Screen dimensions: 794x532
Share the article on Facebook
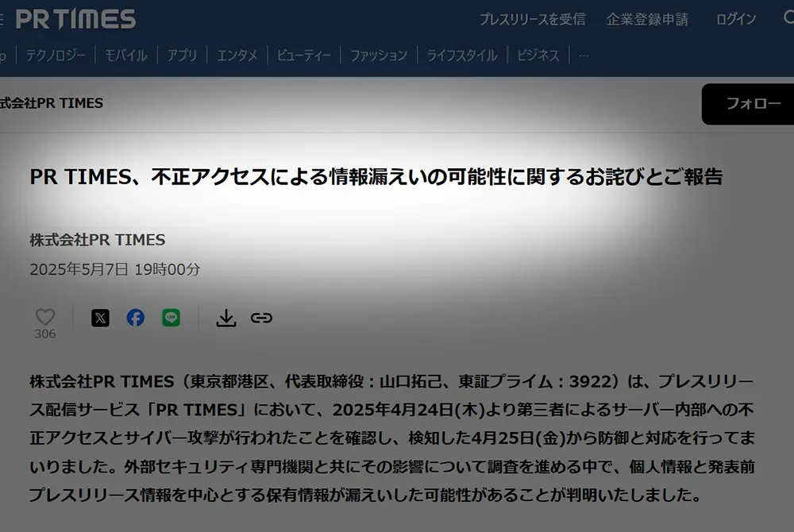[x=136, y=318]
